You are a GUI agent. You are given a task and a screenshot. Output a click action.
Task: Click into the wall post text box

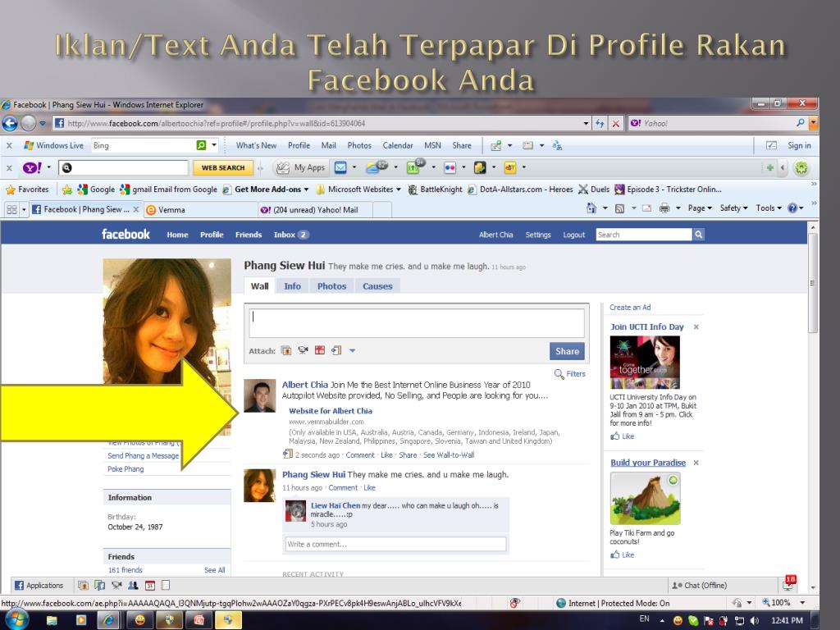point(417,322)
